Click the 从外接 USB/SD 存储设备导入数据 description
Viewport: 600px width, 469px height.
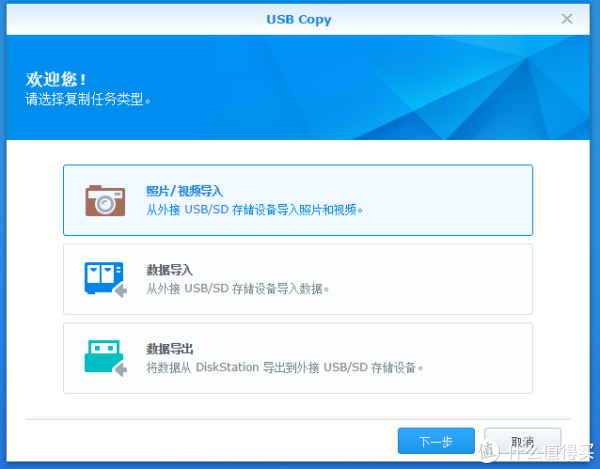237,289
